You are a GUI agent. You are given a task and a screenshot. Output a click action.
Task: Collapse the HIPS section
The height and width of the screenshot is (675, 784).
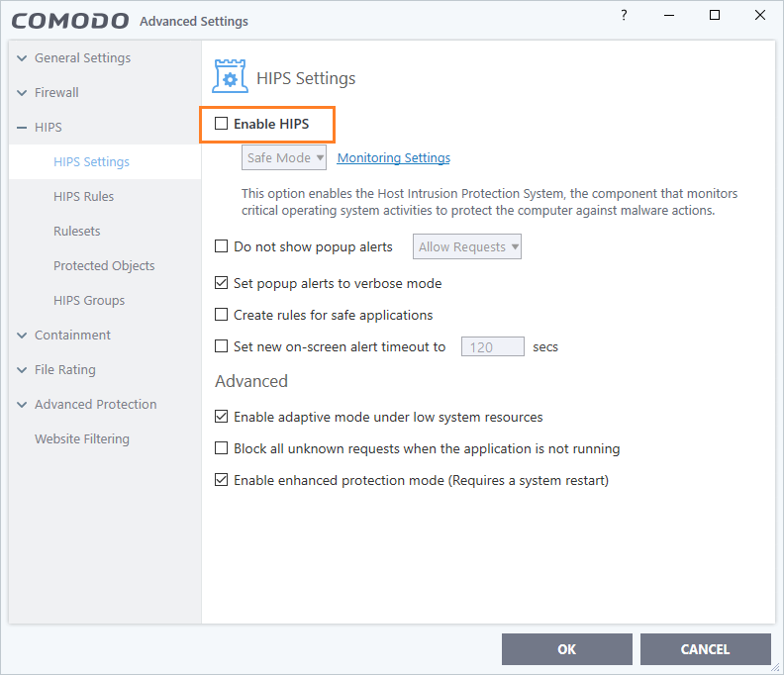[22, 128]
